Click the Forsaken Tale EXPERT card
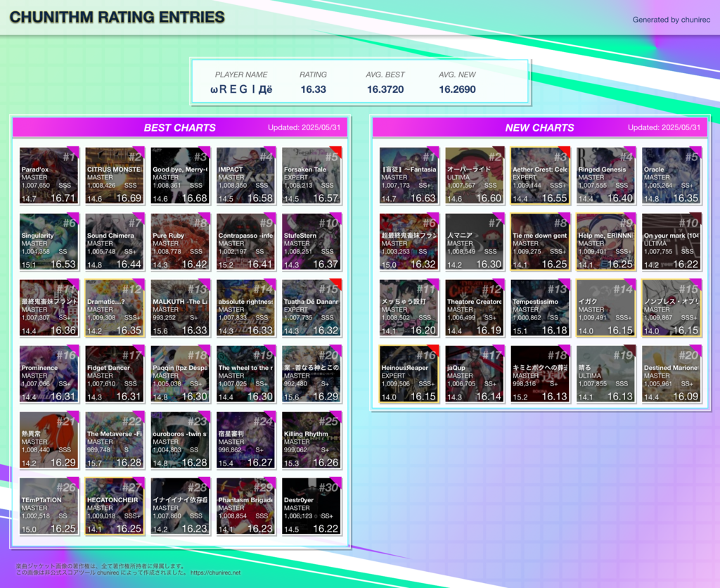720x588 pixels. click(311, 176)
